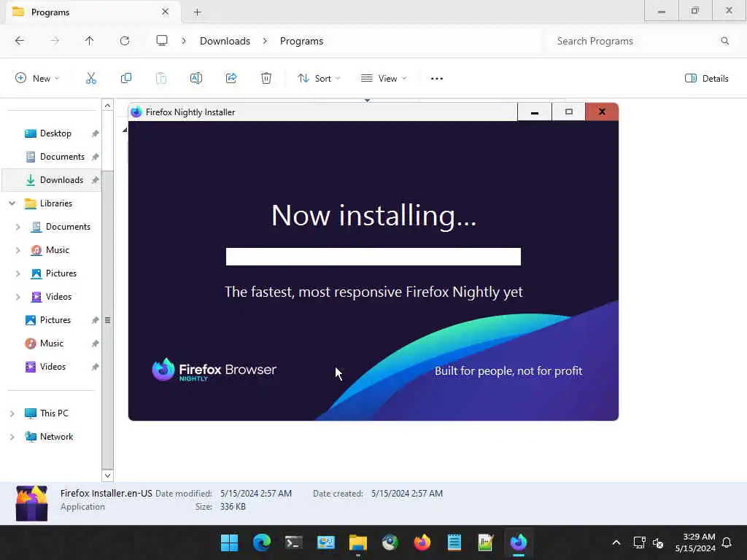The image size is (747, 560).
Task: Click the Firefox Installer thumbnail in details bar
Action: click(x=31, y=503)
